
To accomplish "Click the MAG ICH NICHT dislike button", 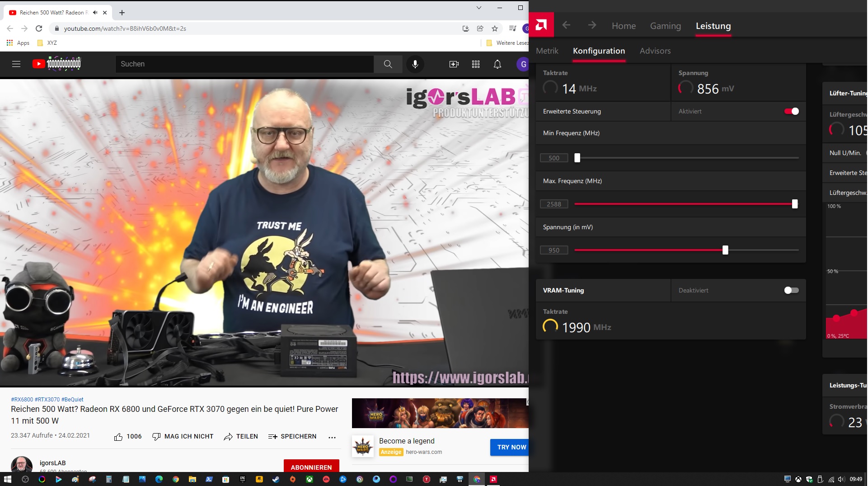I will (x=183, y=436).
